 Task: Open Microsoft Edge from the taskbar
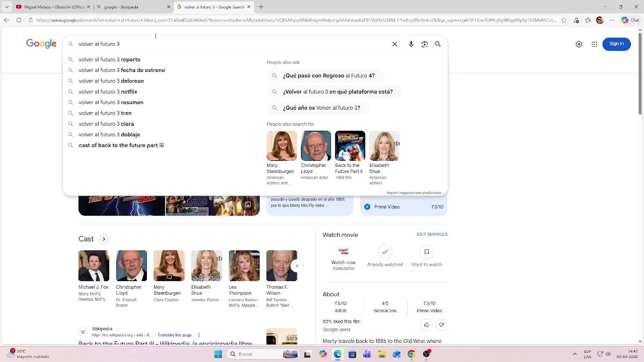pos(338,354)
